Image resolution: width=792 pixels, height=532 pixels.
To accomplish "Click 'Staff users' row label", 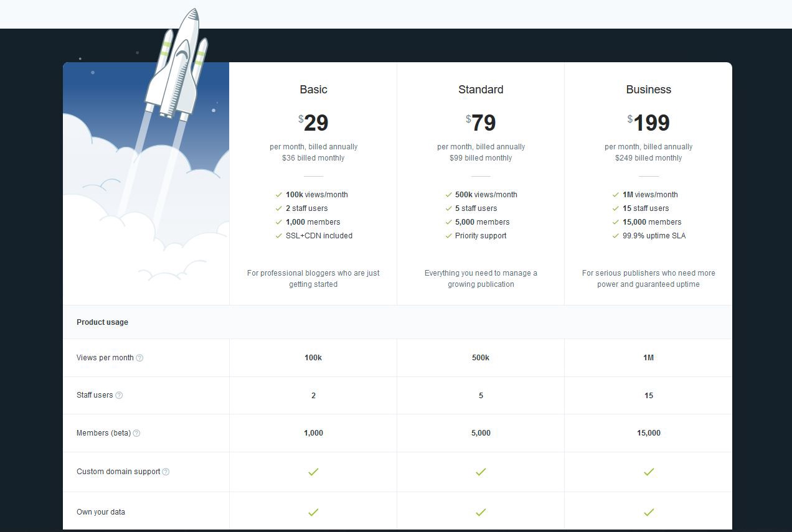I will 95,395.
